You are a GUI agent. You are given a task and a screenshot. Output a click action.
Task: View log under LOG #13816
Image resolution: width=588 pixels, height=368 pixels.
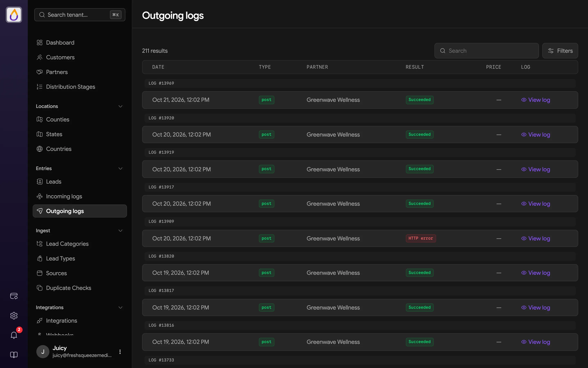tap(536, 342)
